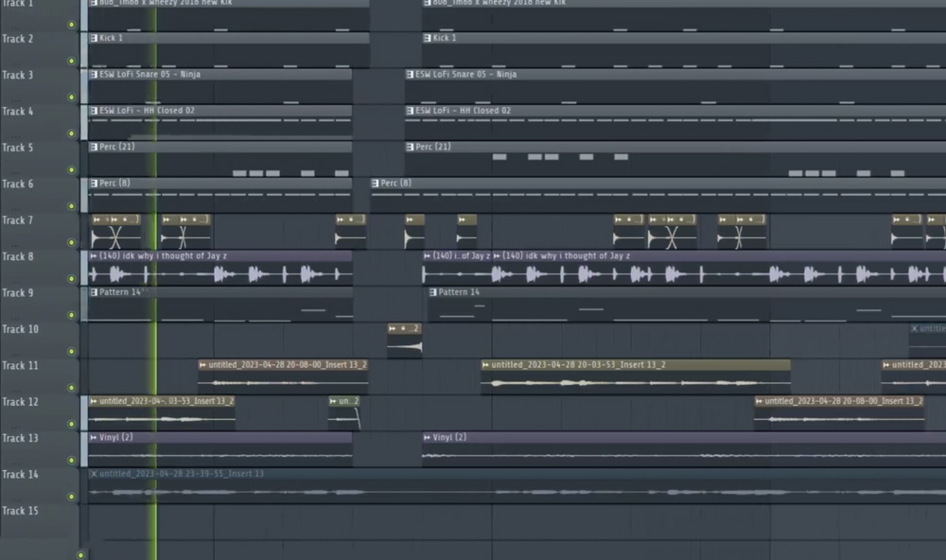Select the short 'un..2' clip on Track 12
The width and height of the screenshot is (946, 560).
click(x=344, y=402)
